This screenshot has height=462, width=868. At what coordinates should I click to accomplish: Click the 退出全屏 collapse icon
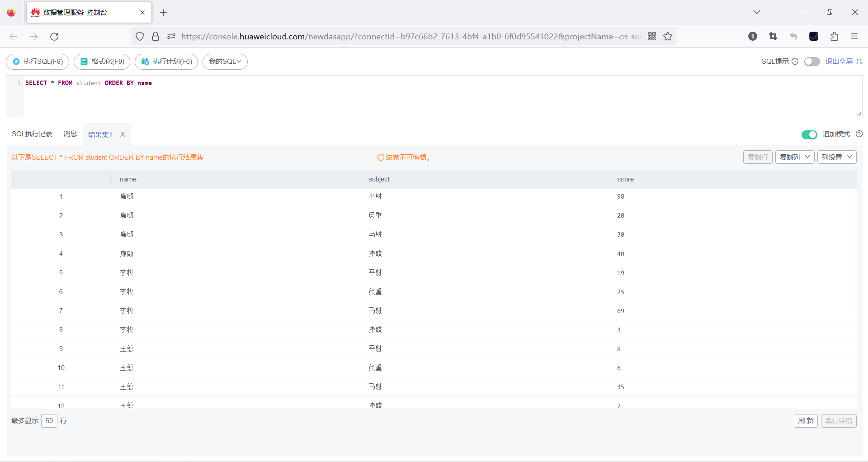(x=859, y=62)
